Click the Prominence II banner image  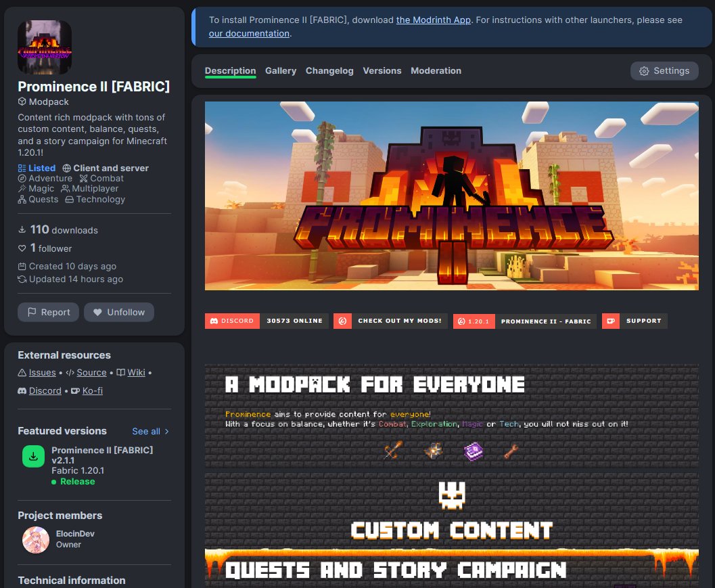(451, 196)
